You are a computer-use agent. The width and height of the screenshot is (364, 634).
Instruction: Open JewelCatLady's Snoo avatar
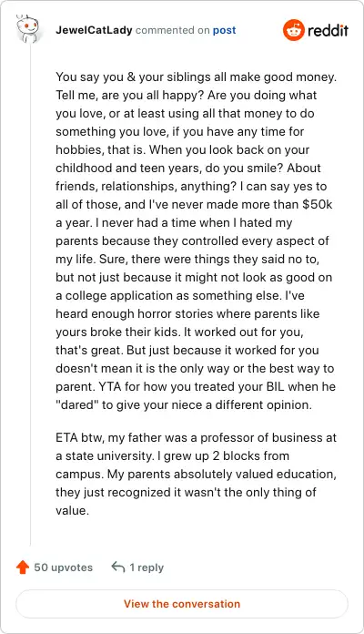click(27, 28)
